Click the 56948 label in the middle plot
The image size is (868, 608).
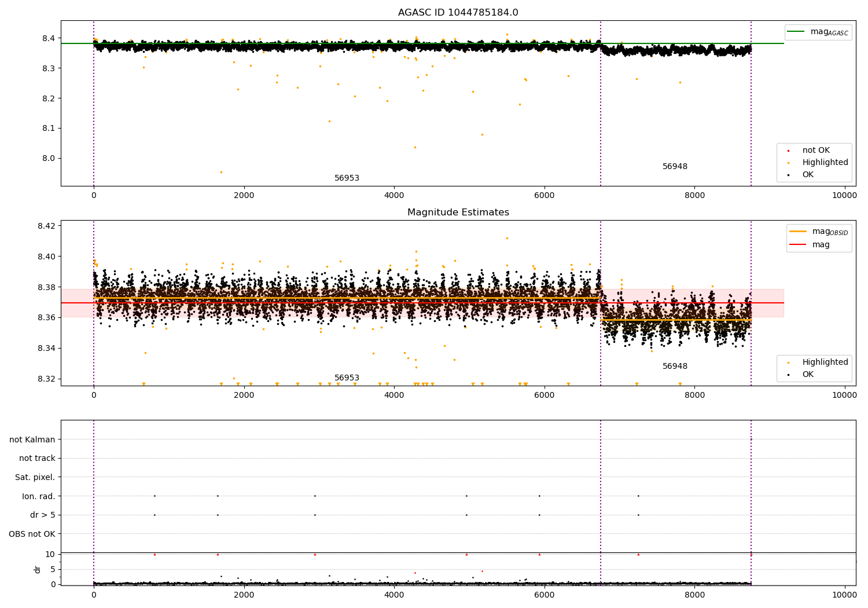[x=675, y=367]
